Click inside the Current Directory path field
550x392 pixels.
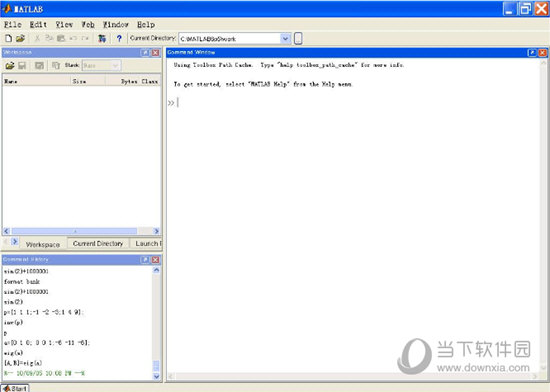tap(230, 39)
